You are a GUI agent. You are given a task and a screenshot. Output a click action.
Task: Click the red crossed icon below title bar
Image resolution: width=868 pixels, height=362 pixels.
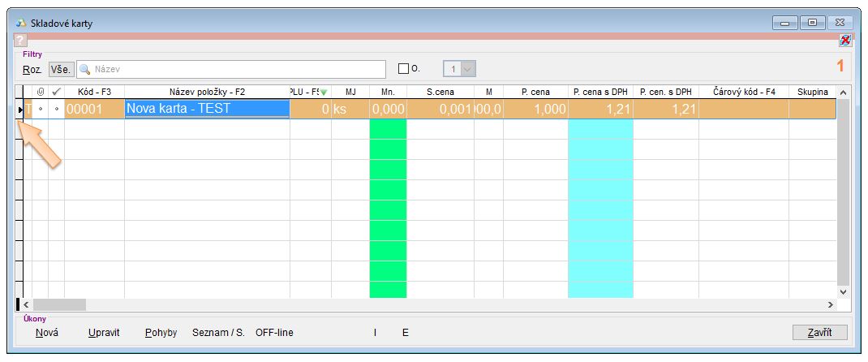[x=844, y=40]
